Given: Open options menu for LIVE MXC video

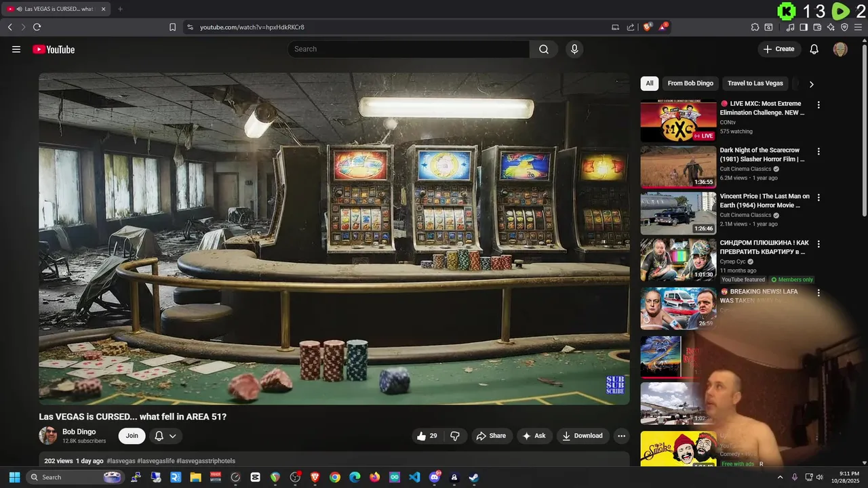Looking at the screenshot, I should (818, 105).
